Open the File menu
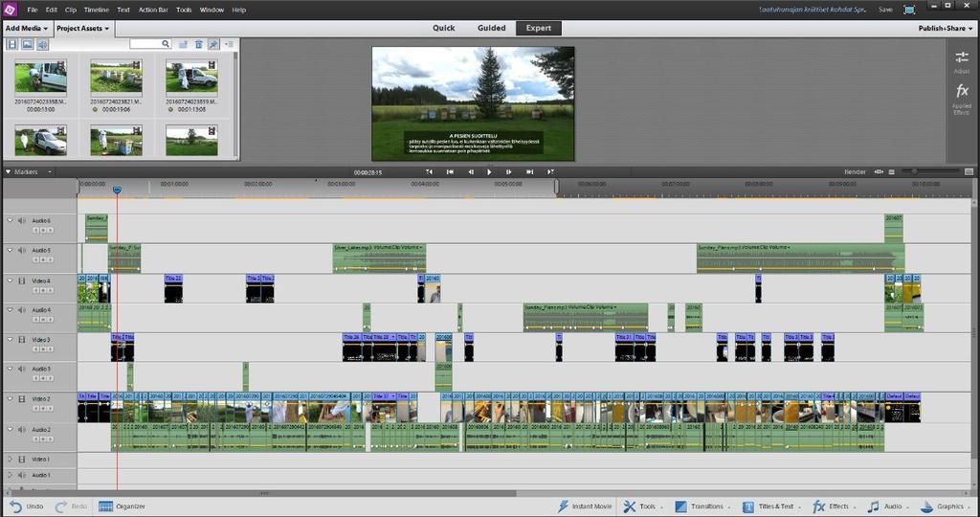 pos(33,10)
